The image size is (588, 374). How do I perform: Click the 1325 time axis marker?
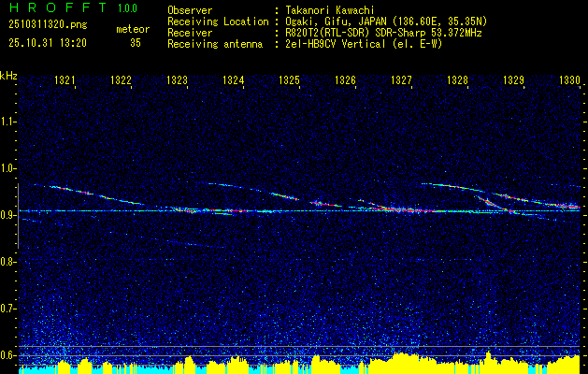click(x=290, y=79)
